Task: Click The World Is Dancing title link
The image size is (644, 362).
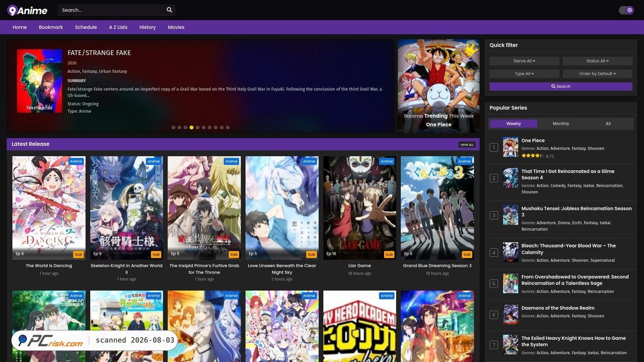Action: click(x=49, y=266)
